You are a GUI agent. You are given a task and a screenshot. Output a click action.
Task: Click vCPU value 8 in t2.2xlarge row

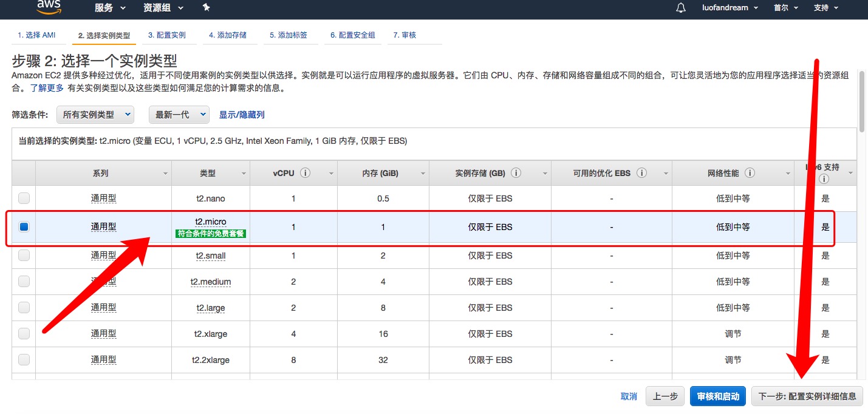click(293, 360)
